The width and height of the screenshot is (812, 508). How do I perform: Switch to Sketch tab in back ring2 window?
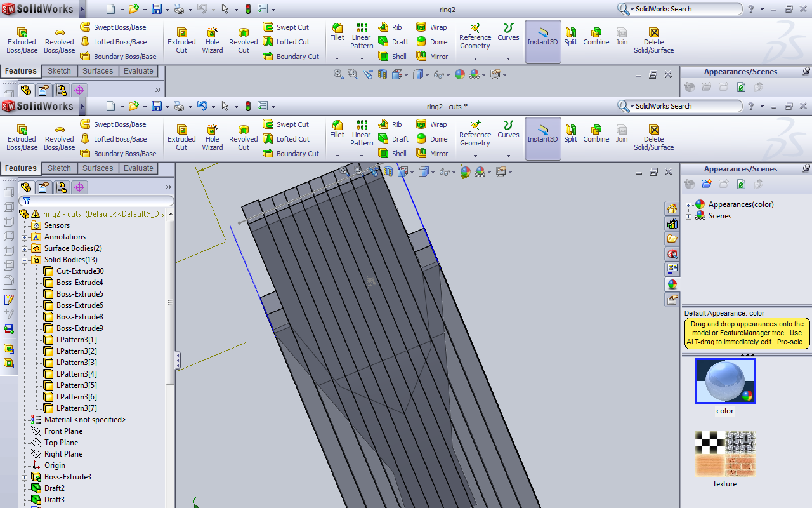[x=60, y=71]
